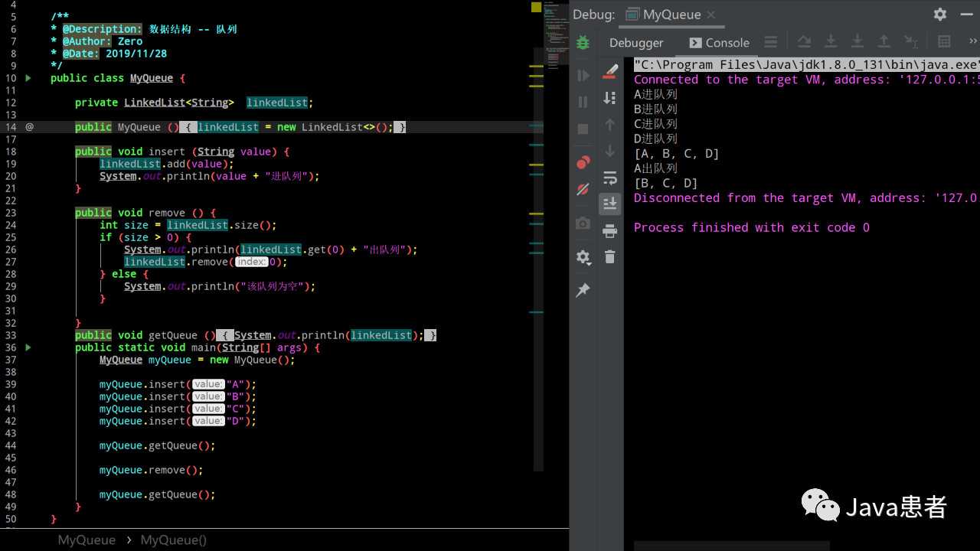Click the Restore Layout icon beside Console tab
This screenshot has width=980, height=551.
tap(771, 42)
